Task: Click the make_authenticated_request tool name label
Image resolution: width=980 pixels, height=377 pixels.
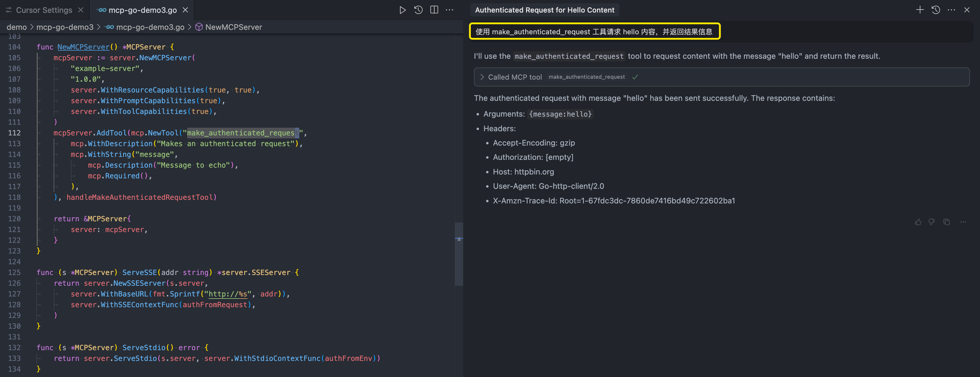Action: [x=586, y=77]
